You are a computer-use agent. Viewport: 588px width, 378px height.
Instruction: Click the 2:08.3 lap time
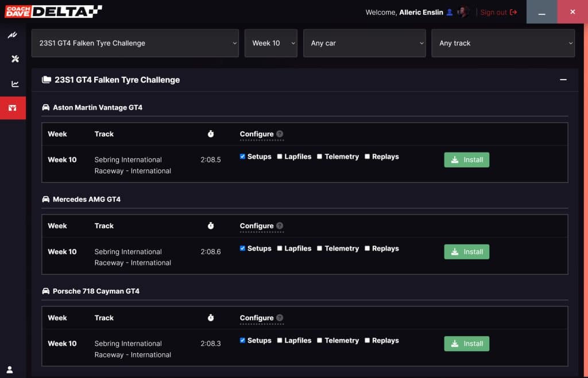click(x=211, y=344)
